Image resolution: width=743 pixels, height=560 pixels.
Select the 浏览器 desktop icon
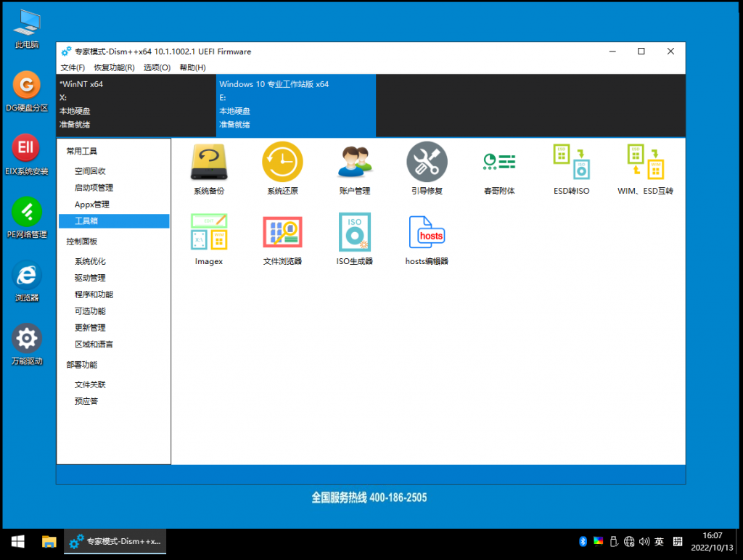pyautogui.click(x=27, y=281)
